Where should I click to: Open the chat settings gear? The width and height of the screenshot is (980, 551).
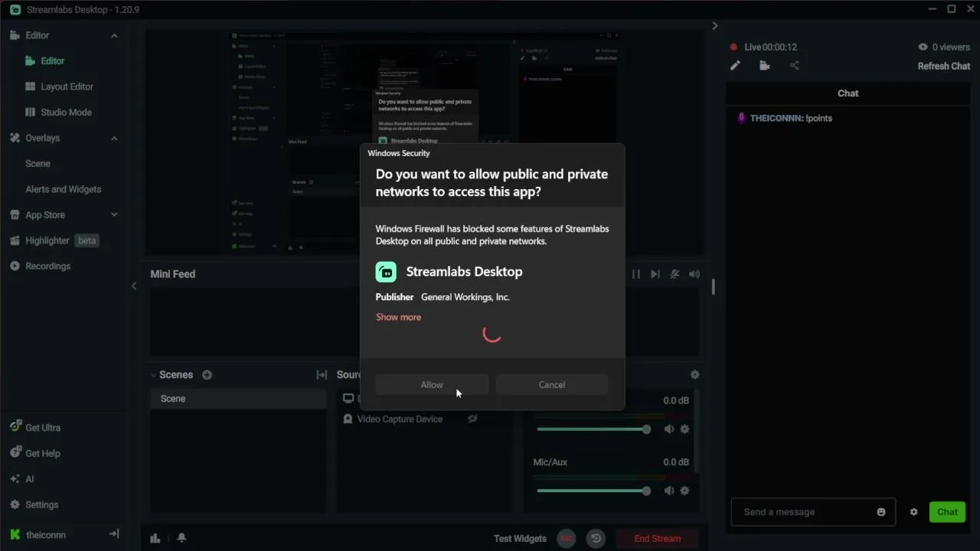coord(913,512)
